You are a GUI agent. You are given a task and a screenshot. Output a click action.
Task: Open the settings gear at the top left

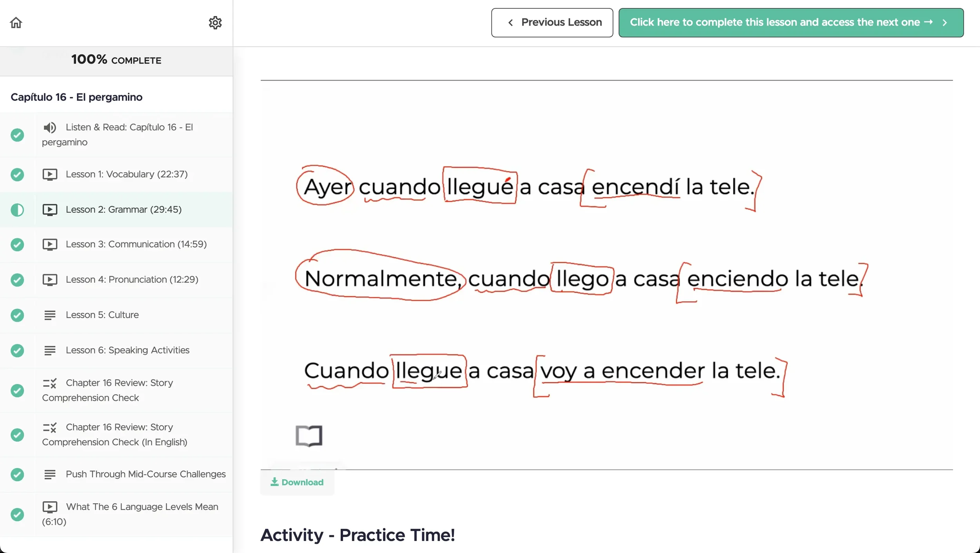(215, 22)
